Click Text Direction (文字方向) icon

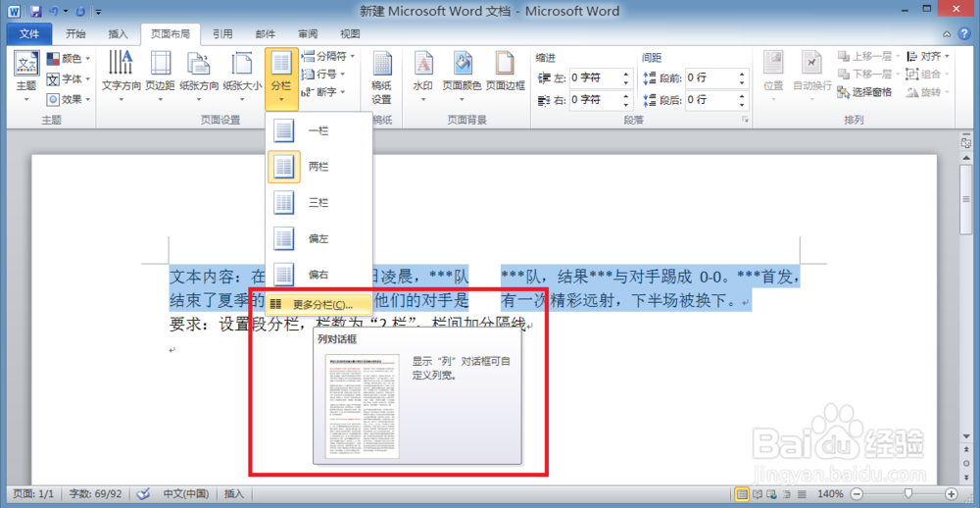[122, 76]
